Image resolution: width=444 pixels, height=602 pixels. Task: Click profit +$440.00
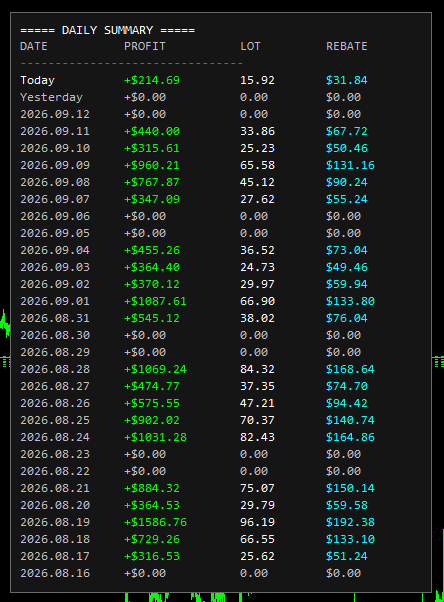point(152,131)
